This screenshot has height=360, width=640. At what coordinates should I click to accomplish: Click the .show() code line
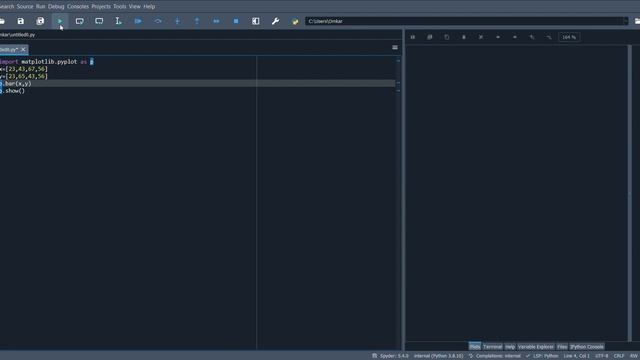click(13, 91)
